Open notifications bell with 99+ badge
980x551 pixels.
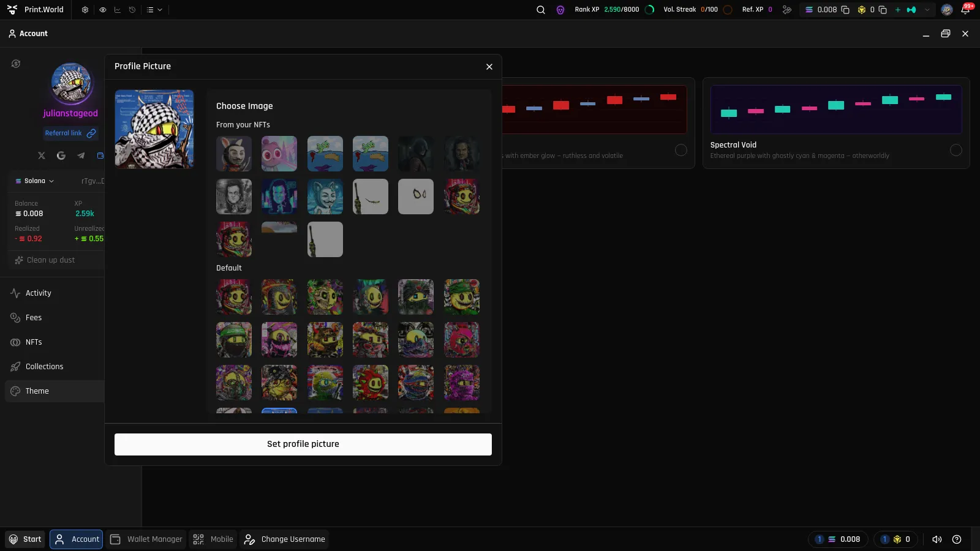(966, 9)
